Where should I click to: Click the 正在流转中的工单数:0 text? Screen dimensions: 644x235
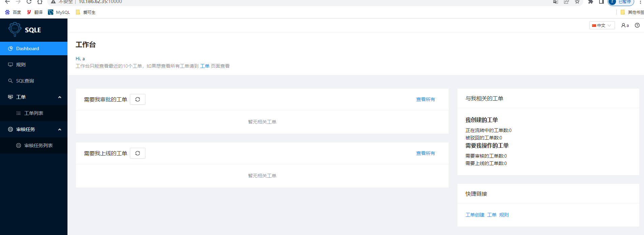tap(488, 130)
